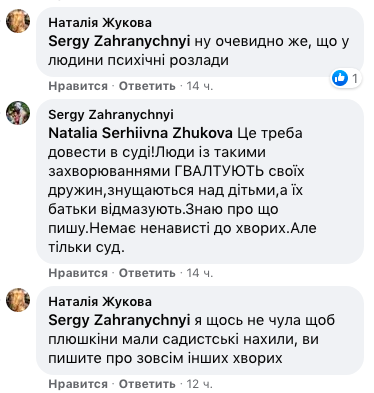
Task: Open the reaction count number 1
Action: point(355,79)
